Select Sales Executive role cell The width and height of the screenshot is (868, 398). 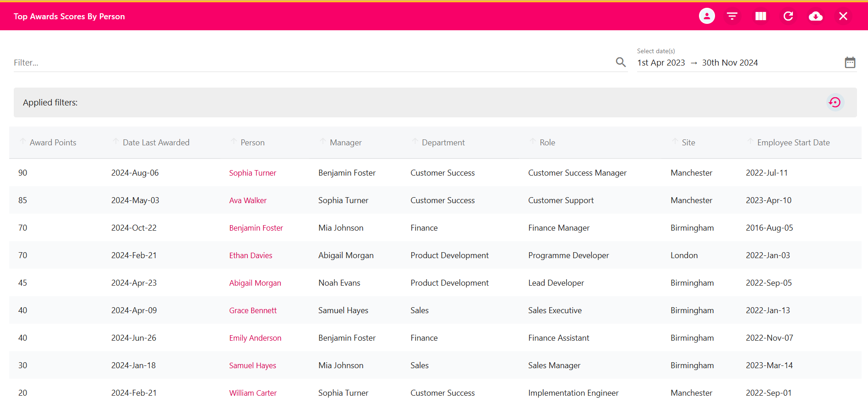[555, 310]
